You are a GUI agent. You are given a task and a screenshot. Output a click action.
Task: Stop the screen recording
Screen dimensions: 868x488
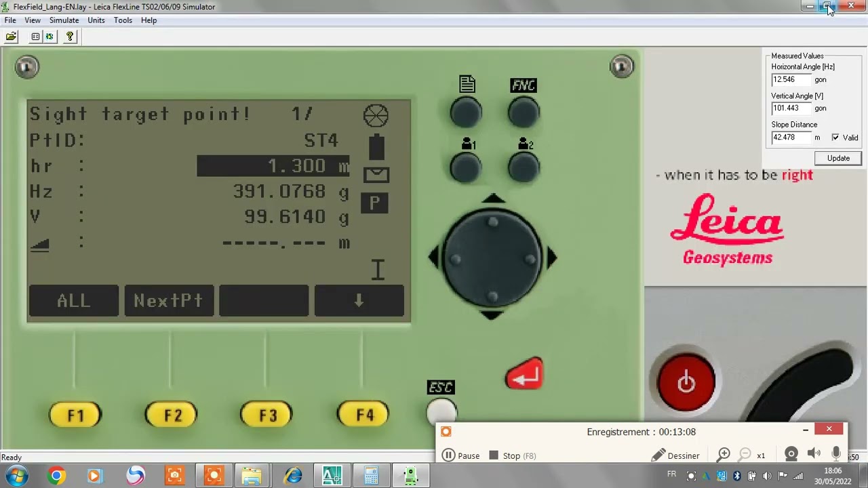[x=513, y=456]
